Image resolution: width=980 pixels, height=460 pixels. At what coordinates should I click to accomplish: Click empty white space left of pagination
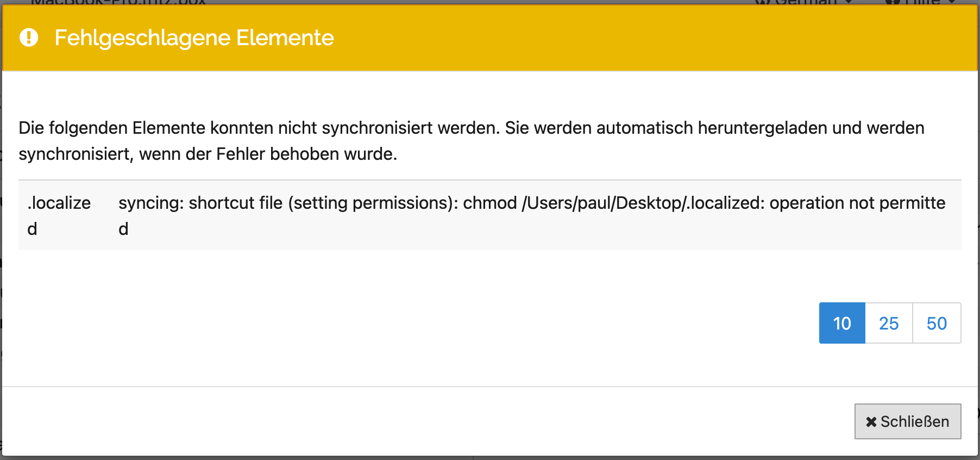point(413,323)
